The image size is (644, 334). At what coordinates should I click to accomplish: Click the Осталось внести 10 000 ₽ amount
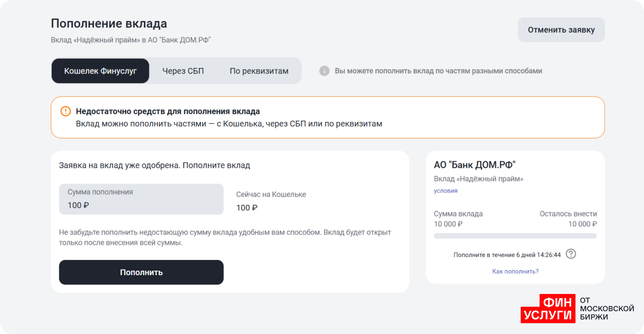583,224
